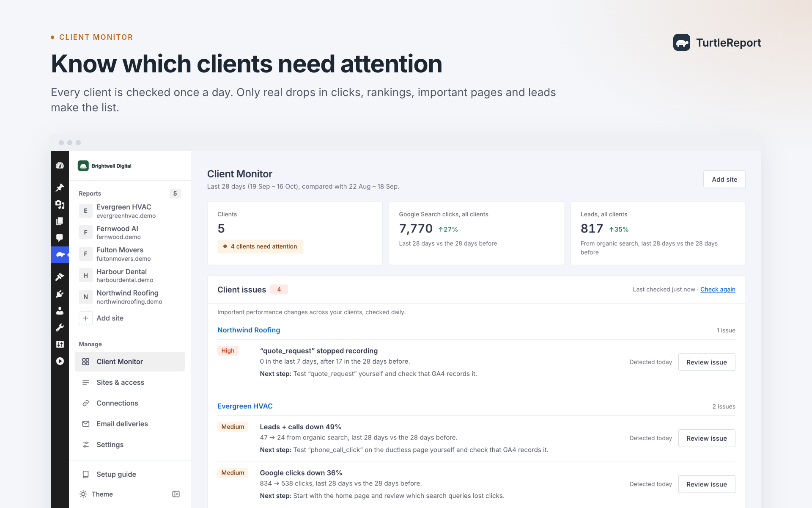Open Media library camera-and-music icon
The image size is (812, 508).
coord(60,204)
